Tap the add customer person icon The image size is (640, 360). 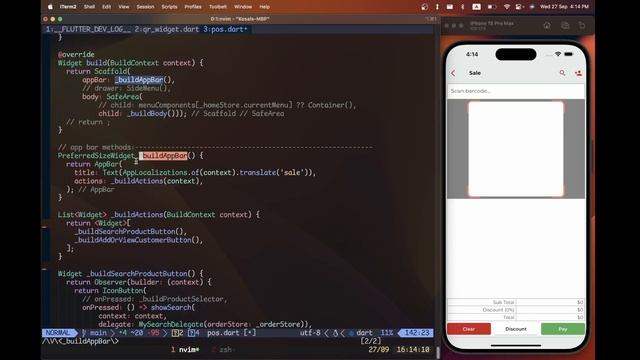[578, 73]
